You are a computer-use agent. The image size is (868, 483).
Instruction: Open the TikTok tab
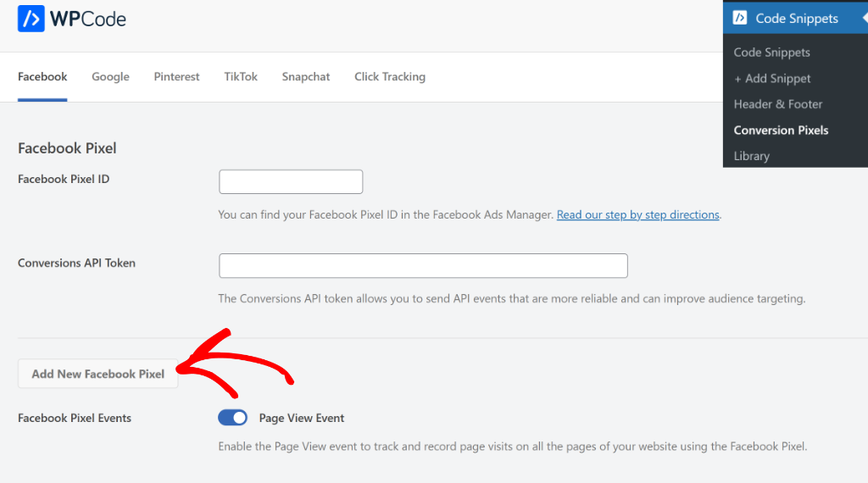pos(241,77)
